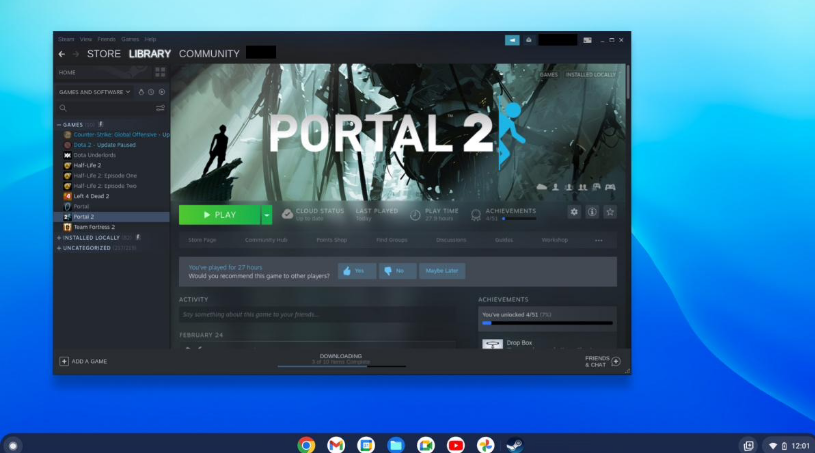Toggle sort by recent activity clock
815x453 pixels.
(151, 92)
